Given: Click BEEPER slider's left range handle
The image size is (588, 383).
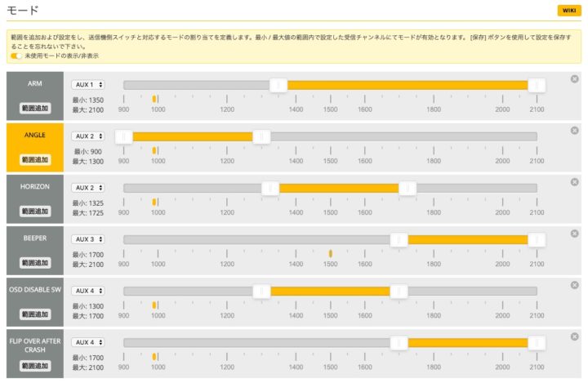Looking at the screenshot, I should click(399, 239).
